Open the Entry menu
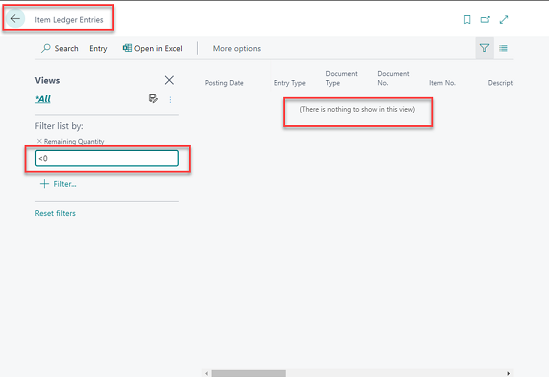 click(98, 49)
